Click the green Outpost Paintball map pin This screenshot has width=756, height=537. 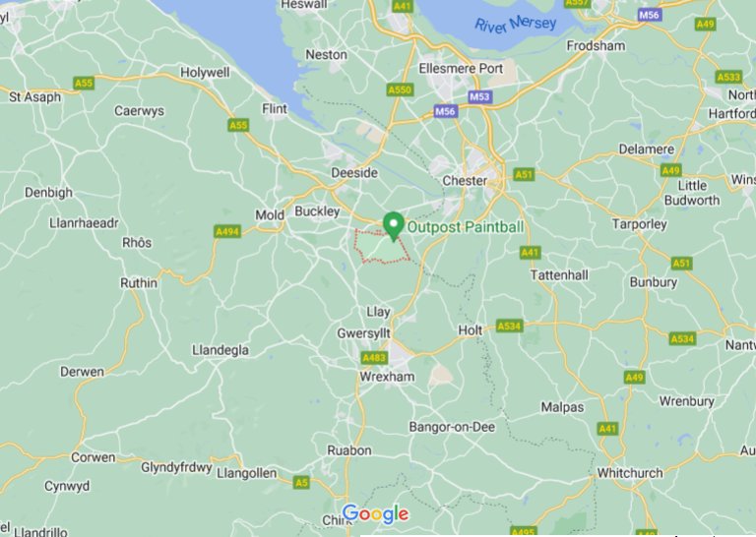click(394, 226)
